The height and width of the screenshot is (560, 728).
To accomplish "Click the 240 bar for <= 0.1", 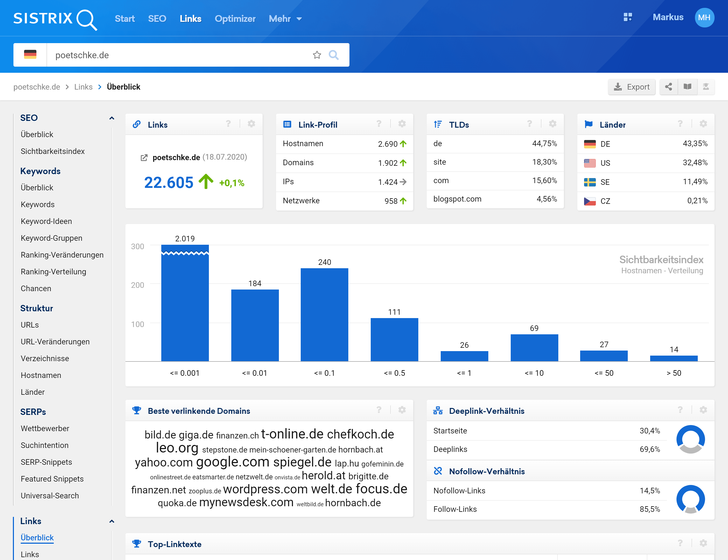I will (x=324, y=314).
